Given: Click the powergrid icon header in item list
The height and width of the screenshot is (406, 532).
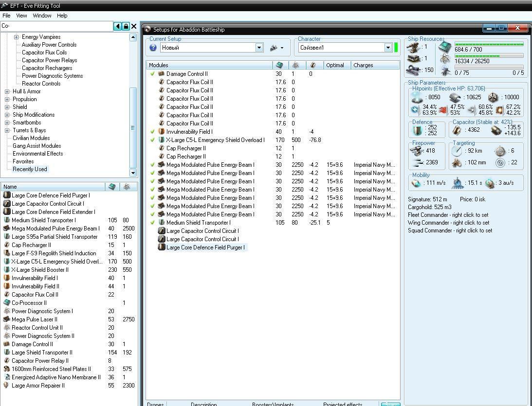Looking at the screenshot, I should (x=127, y=187).
